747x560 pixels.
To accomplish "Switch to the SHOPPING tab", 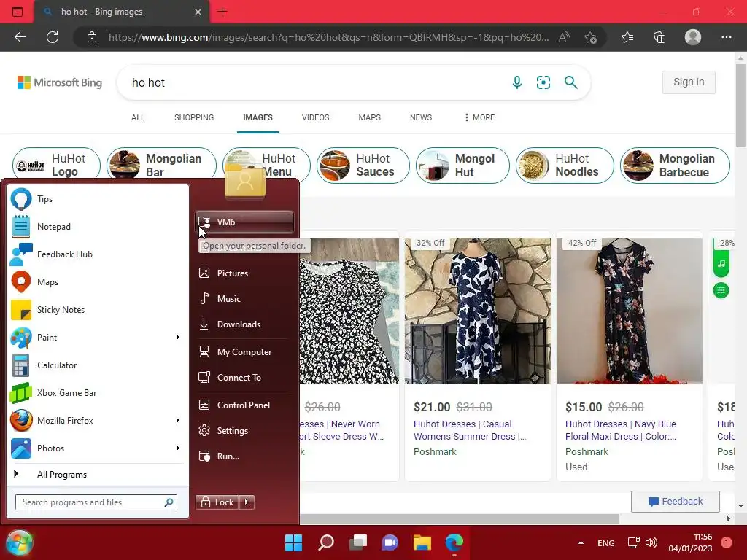I will pyautogui.click(x=194, y=117).
